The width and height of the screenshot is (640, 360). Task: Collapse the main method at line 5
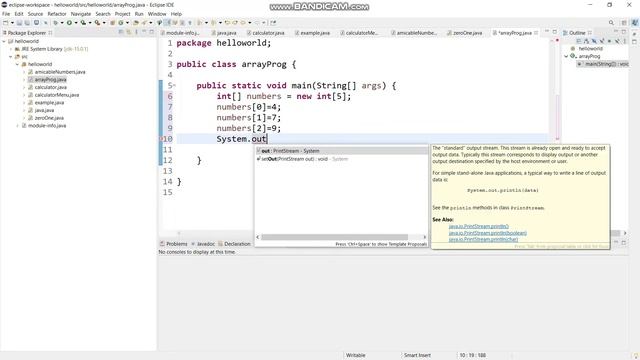coord(174,86)
